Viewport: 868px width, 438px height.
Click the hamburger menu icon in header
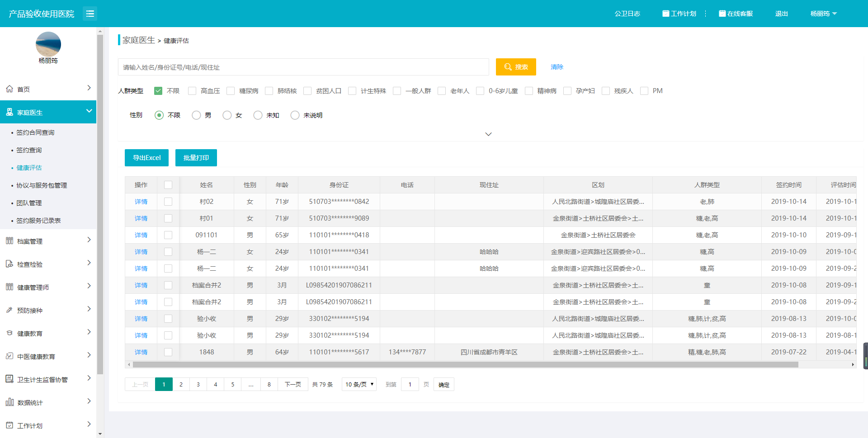point(90,14)
